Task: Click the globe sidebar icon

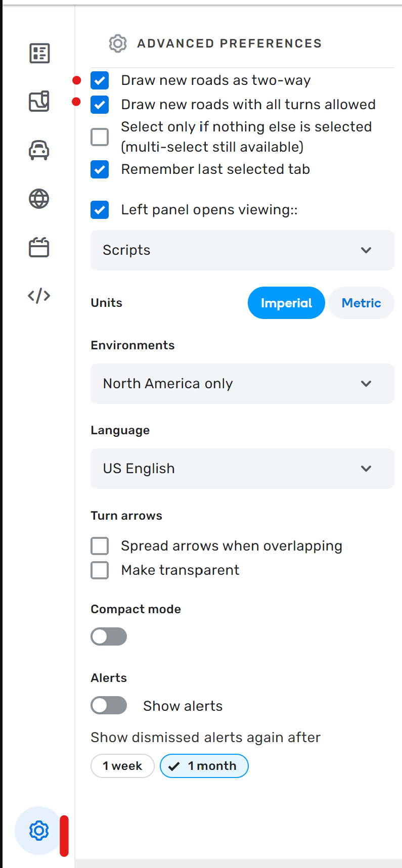Action: 39,199
